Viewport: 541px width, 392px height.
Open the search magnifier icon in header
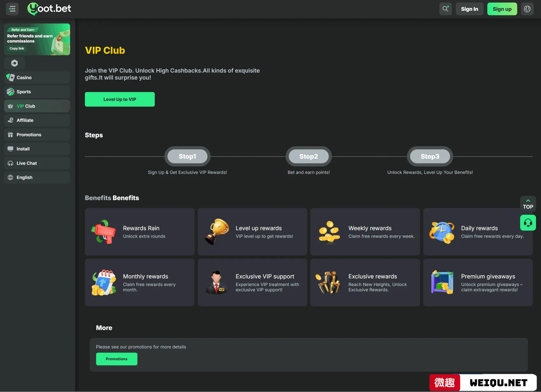(445, 9)
